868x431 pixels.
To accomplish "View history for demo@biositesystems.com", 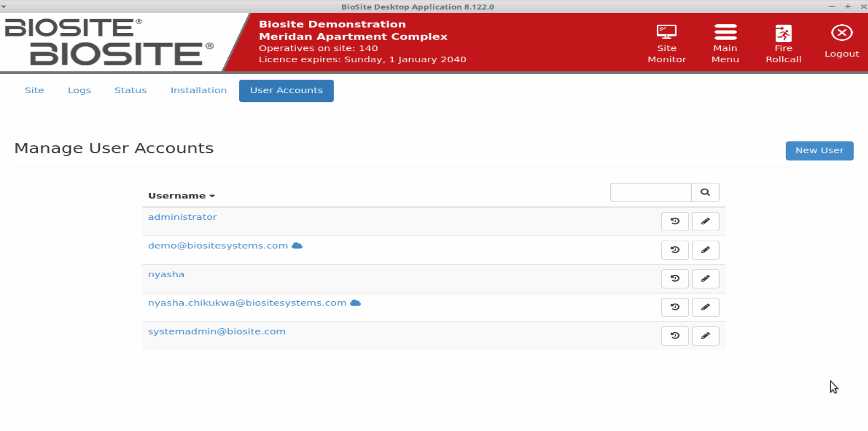I will click(675, 250).
